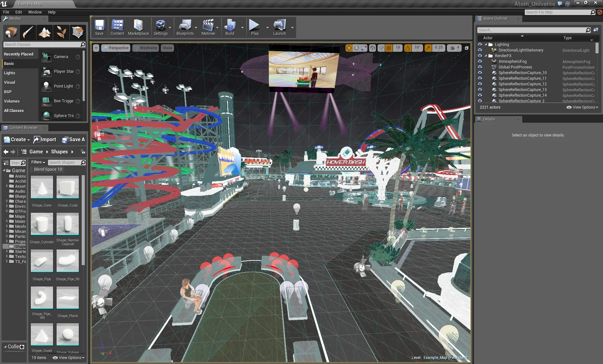Viewport: 603px width, 364px height.
Task: Click the Perspective viewport view button
Action: click(115, 48)
